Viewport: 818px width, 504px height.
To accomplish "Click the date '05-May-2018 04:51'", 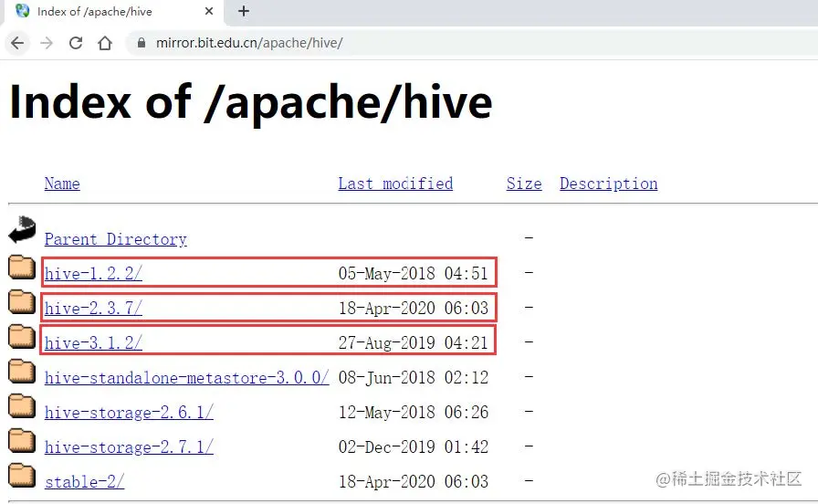I will click(414, 273).
